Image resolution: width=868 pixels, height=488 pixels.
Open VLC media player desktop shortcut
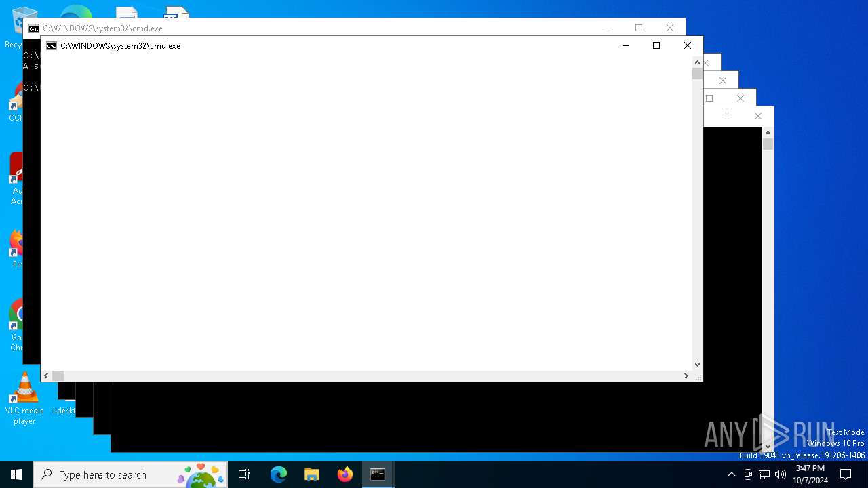point(24,399)
